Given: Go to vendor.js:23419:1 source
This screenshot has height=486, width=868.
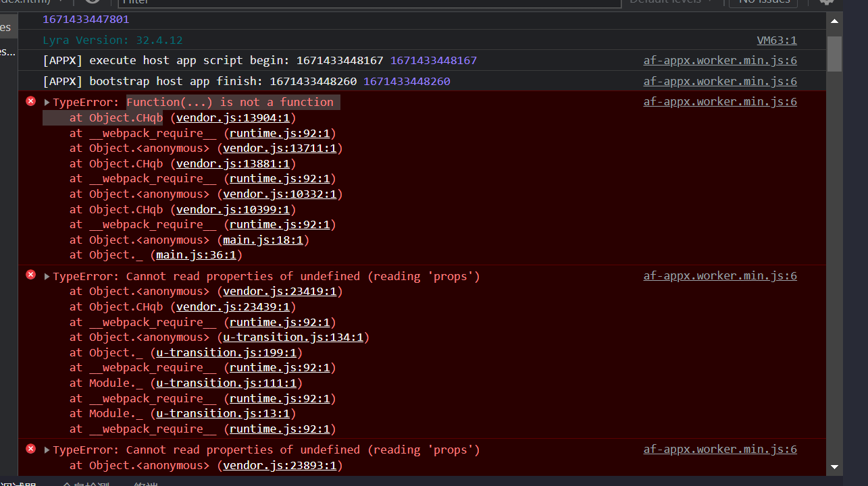Looking at the screenshot, I should pyautogui.click(x=280, y=292).
